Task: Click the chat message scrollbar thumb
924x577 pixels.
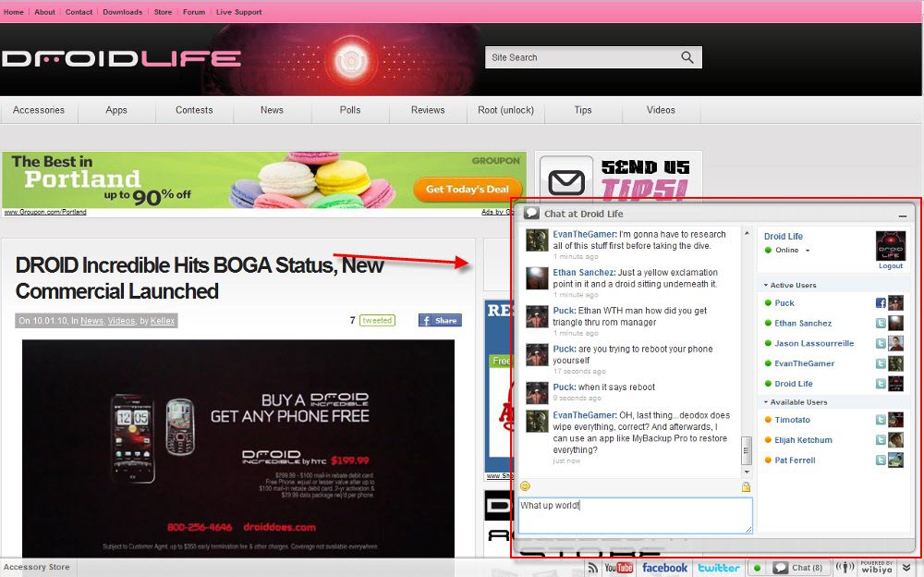Action: click(747, 450)
